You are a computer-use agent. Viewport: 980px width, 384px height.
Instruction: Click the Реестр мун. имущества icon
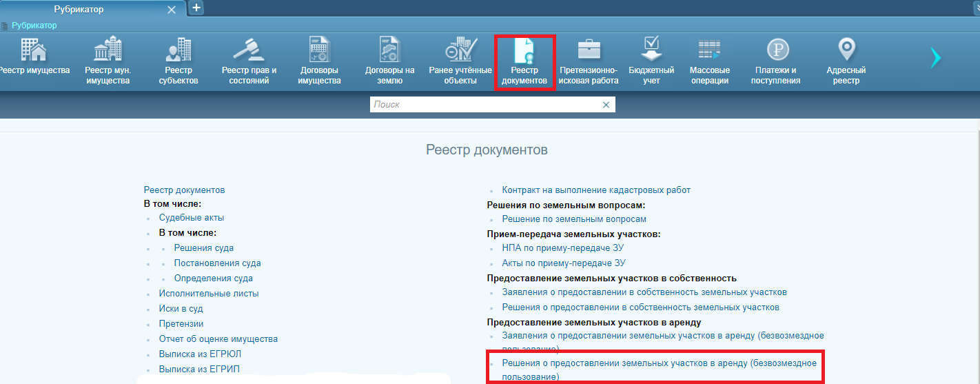coord(107,50)
